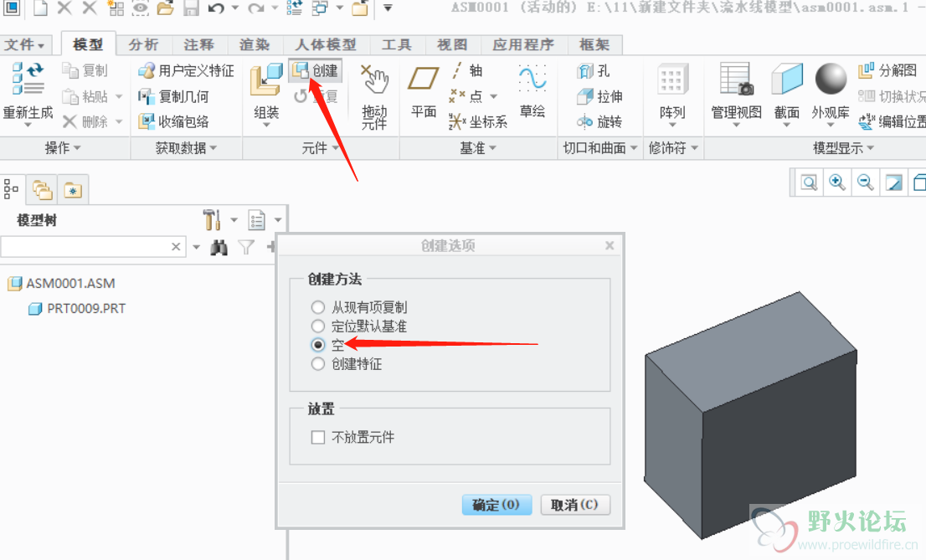Select the 'Empty' (空) radio button
This screenshot has width=926, height=560.
317,345
